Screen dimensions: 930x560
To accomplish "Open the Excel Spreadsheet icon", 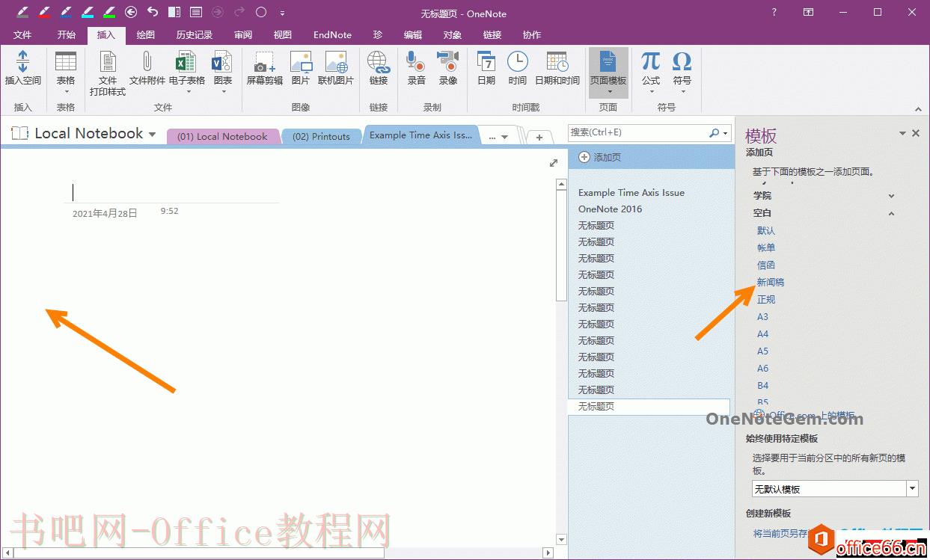I will pos(186,73).
